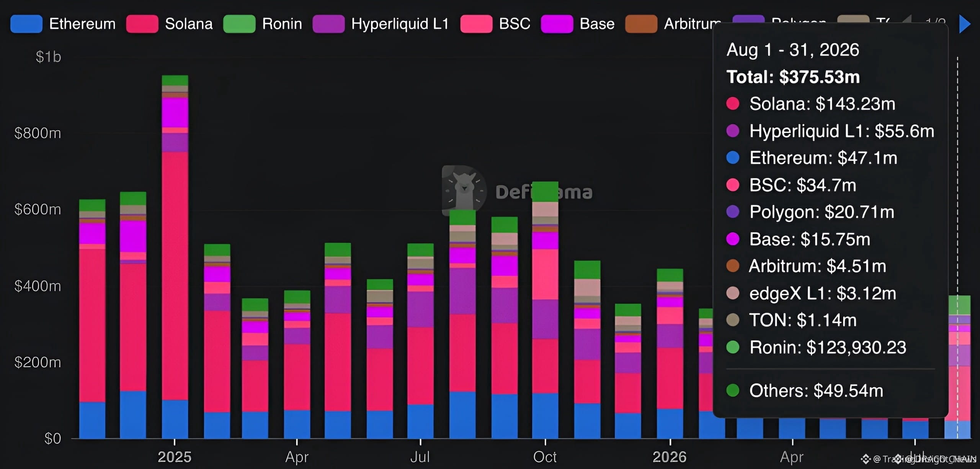Select the tallest bar's Solana segment
Screen dimensions: 980x469
click(x=175, y=276)
